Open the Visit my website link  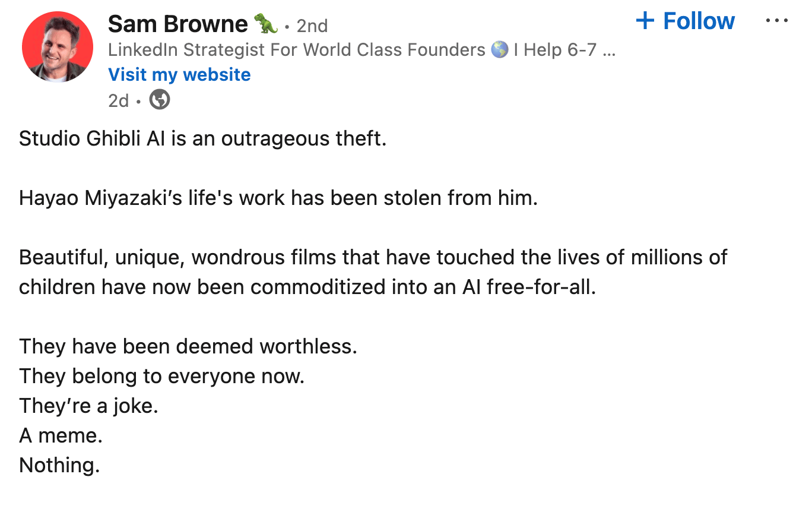pyautogui.click(x=179, y=75)
